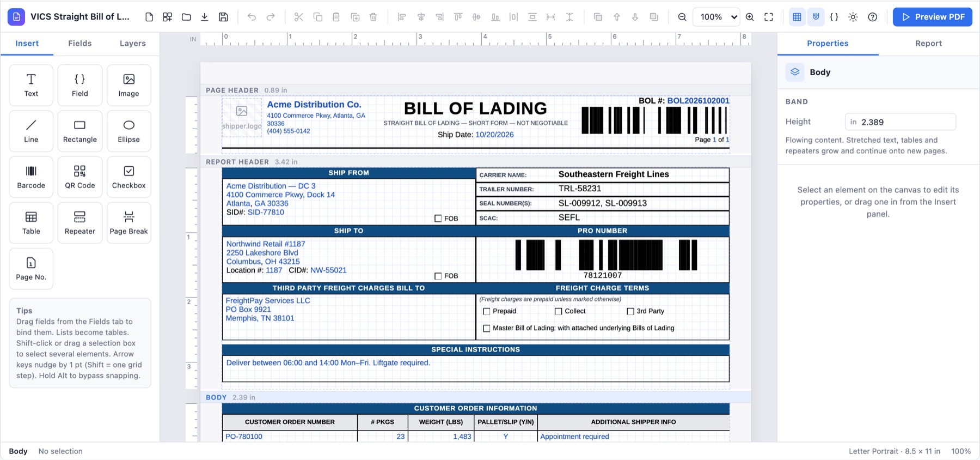Viewport: 980px width, 460px height.
Task: Insert a Table element
Action: [x=31, y=223]
